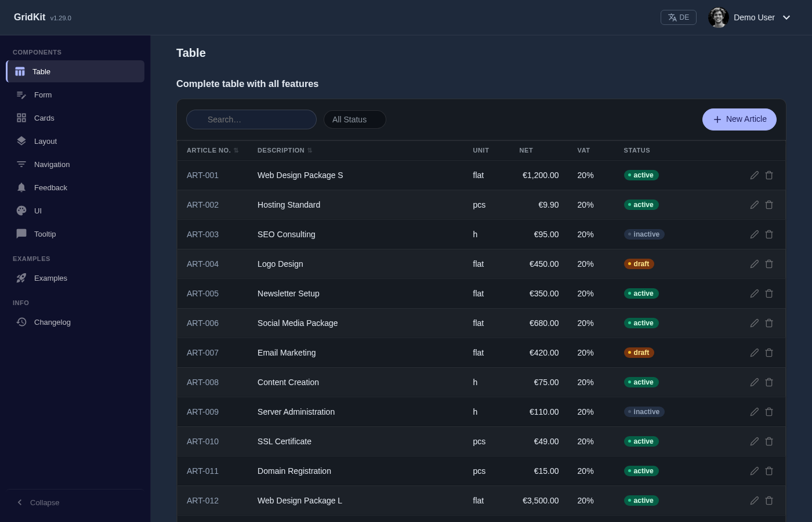Collapse the sidebar
Screen dimensions: 812x522
pos(75,502)
